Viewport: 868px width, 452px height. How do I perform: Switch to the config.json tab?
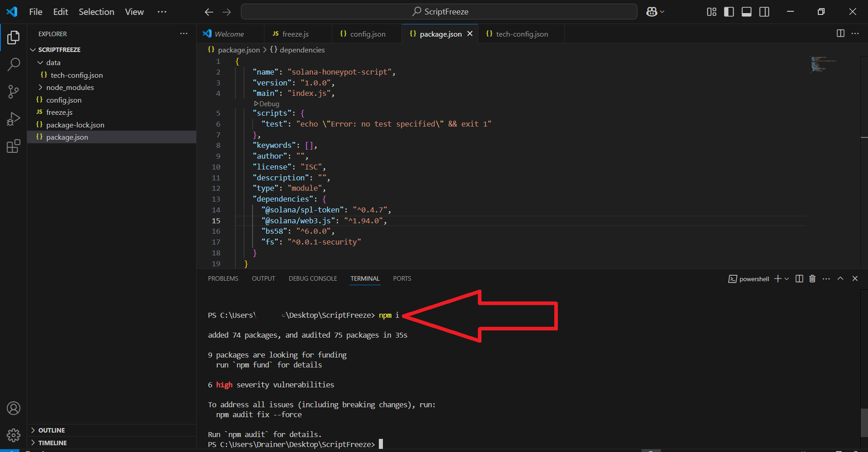[367, 34]
